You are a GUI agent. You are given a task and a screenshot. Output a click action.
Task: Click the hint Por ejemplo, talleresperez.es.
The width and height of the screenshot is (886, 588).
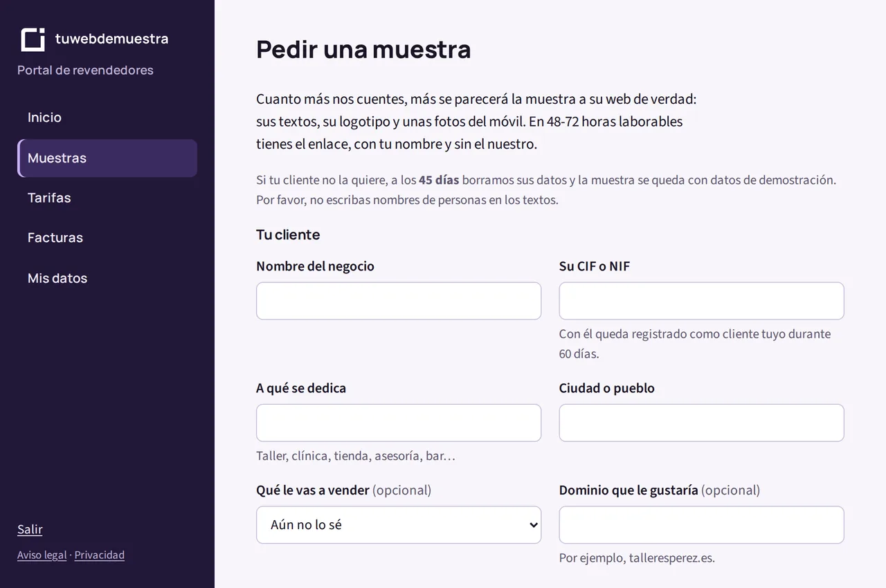pos(637,558)
